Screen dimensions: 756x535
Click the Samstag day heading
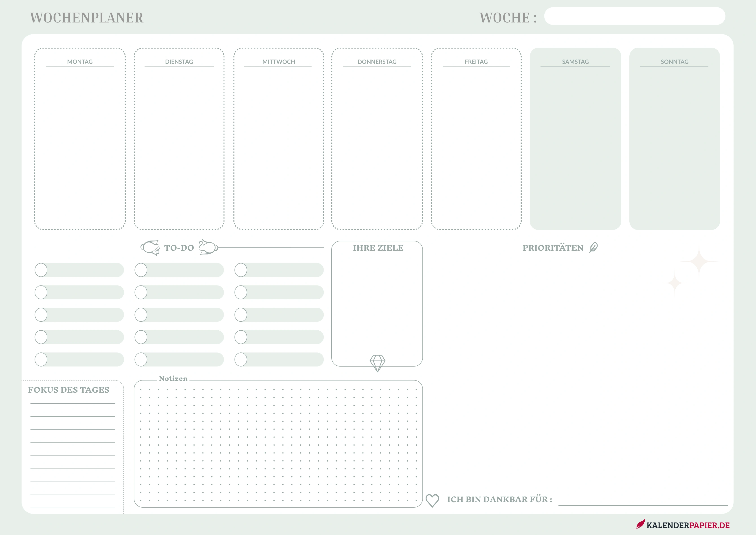click(x=575, y=62)
